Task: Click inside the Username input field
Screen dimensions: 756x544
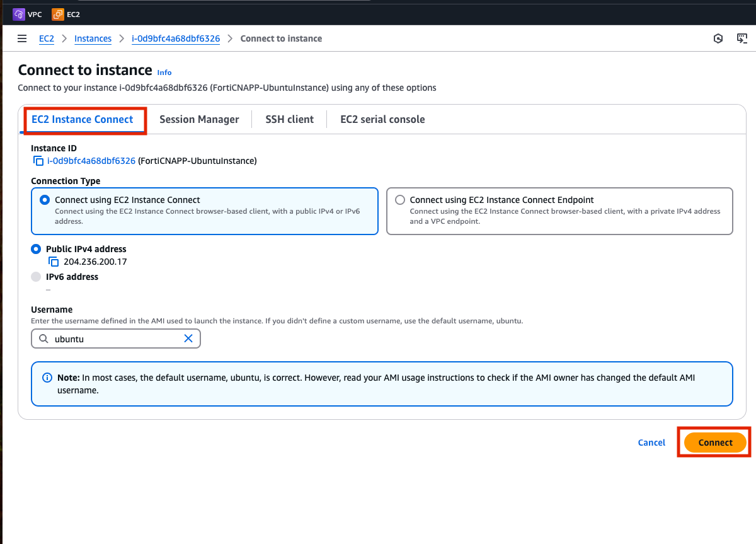Action: click(116, 339)
